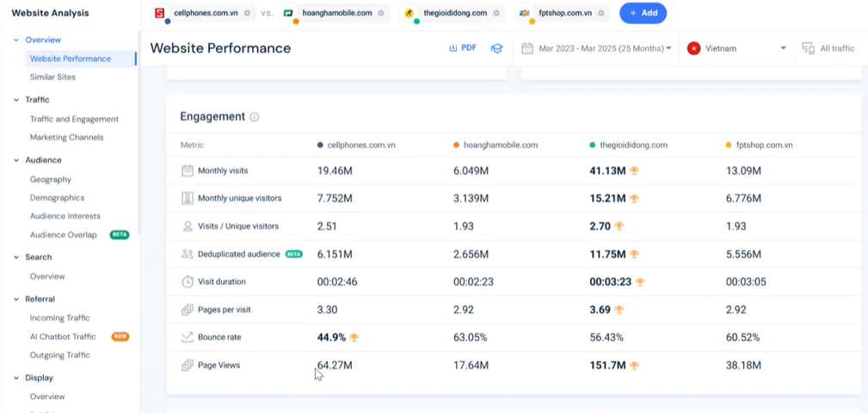
Task: Select Website Performance in sidebar
Action: (x=71, y=59)
